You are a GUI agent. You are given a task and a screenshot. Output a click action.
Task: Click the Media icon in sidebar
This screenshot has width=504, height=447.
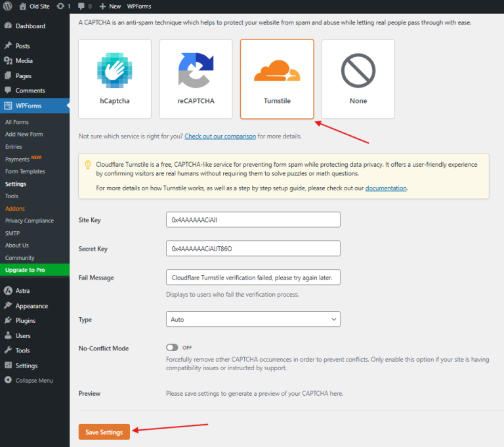[x=8, y=60]
